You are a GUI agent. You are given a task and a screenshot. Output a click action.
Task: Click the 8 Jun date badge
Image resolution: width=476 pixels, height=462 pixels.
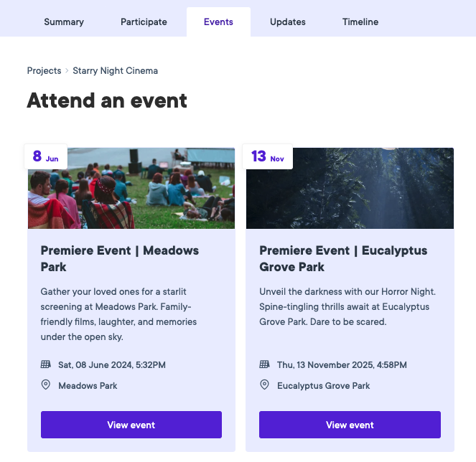pyautogui.click(x=46, y=156)
